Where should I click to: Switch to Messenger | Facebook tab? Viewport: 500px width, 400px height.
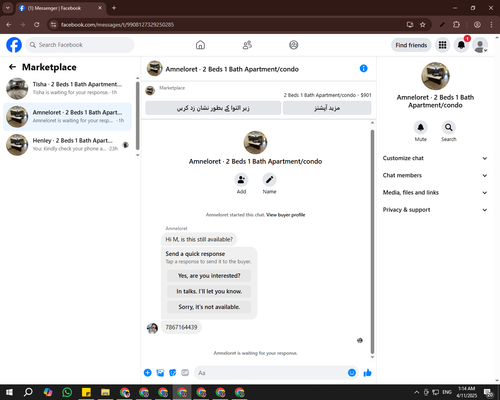click(x=60, y=8)
